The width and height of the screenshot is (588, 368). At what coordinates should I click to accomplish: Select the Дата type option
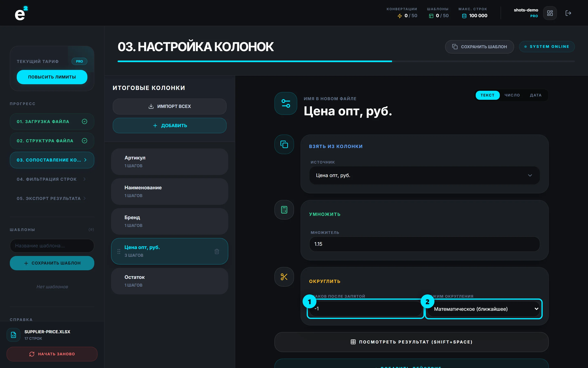click(x=536, y=95)
